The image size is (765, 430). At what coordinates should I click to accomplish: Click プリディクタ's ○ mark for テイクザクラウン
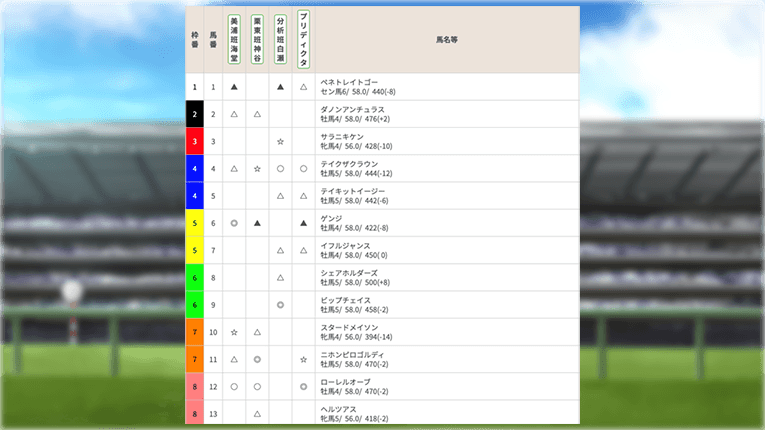(x=303, y=169)
